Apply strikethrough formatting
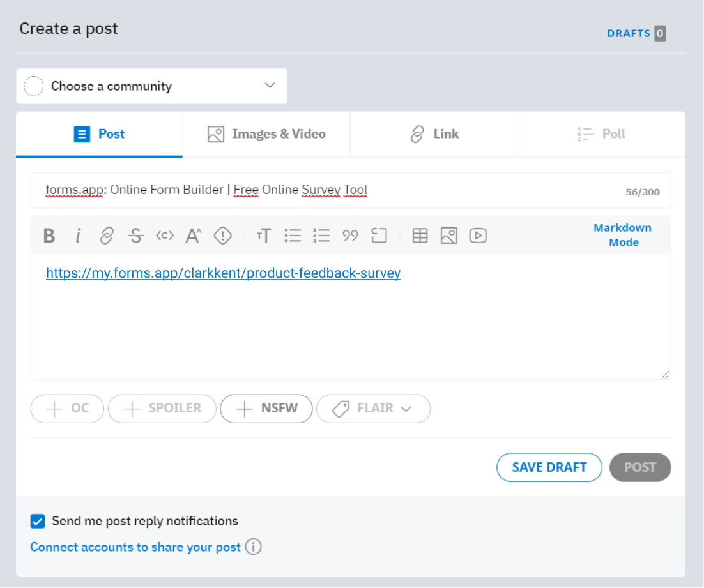This screenshot has height=588, width=704. (x=135, y=236)
